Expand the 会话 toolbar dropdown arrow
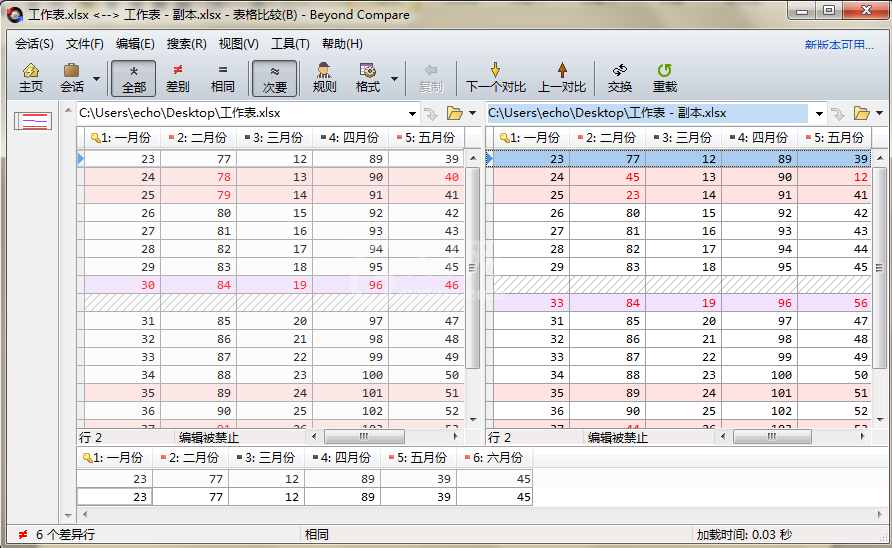Image resolution: width=892 pixels, height=548 pixels. coord(97,79)
